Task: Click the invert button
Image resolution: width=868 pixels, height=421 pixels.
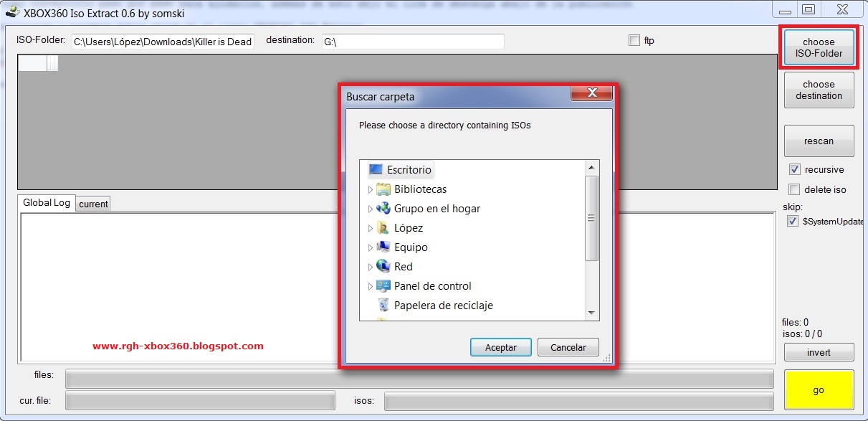Action: coord(819,352)
